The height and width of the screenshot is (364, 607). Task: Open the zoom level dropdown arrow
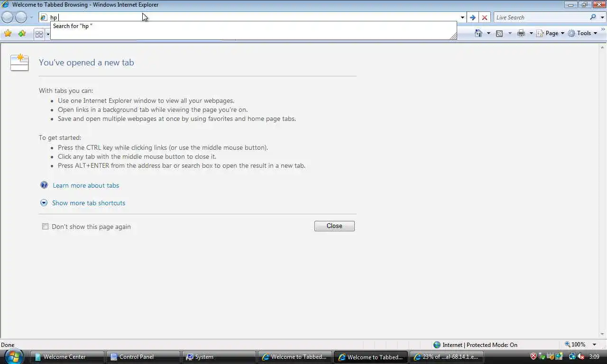(x=594, y=345)
